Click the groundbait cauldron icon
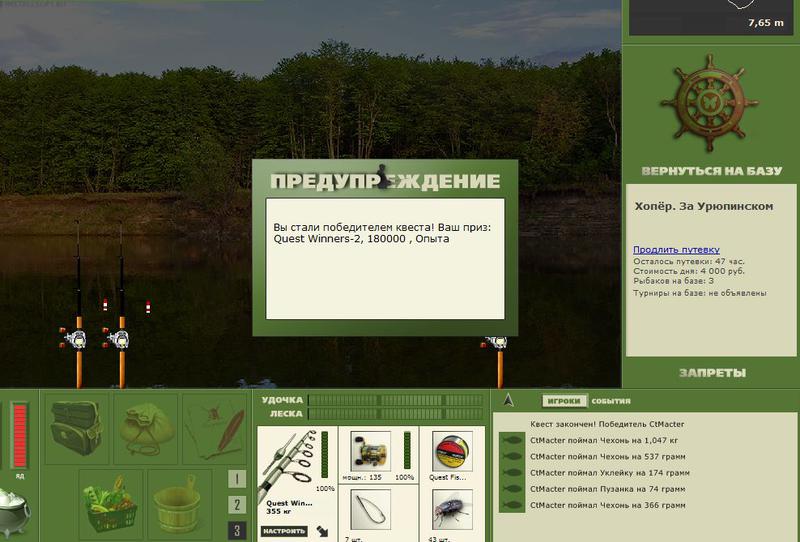 coord(14,511)
